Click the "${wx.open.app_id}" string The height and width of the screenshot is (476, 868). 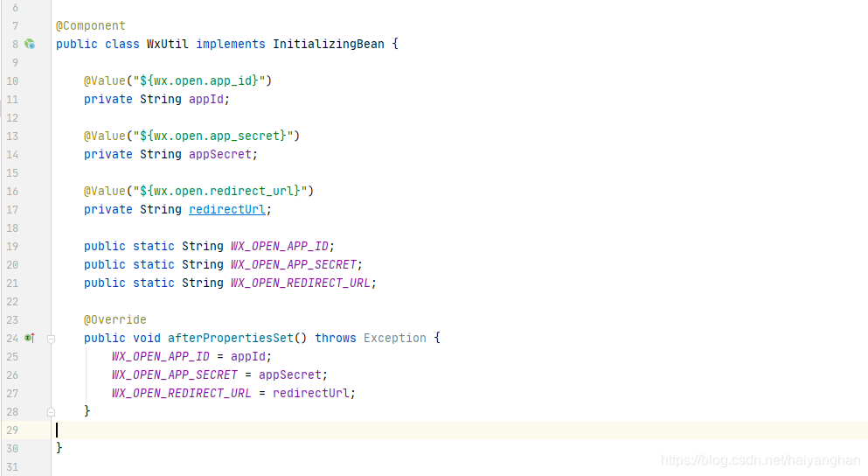click(198, 80)
